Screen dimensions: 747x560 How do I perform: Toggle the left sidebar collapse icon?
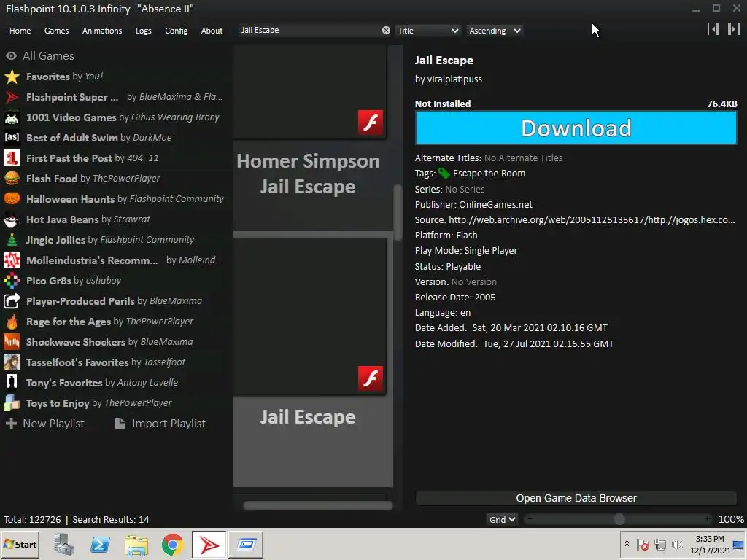713,29
